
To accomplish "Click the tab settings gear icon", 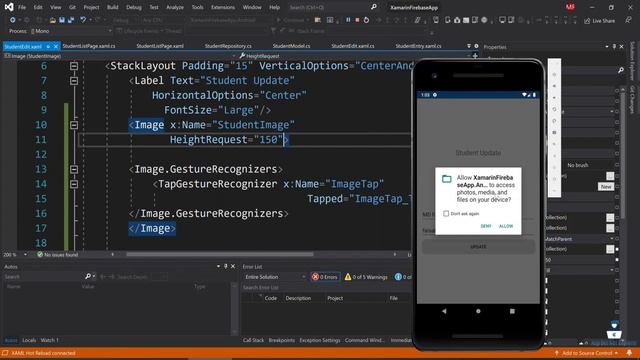I will pos(476,46).
